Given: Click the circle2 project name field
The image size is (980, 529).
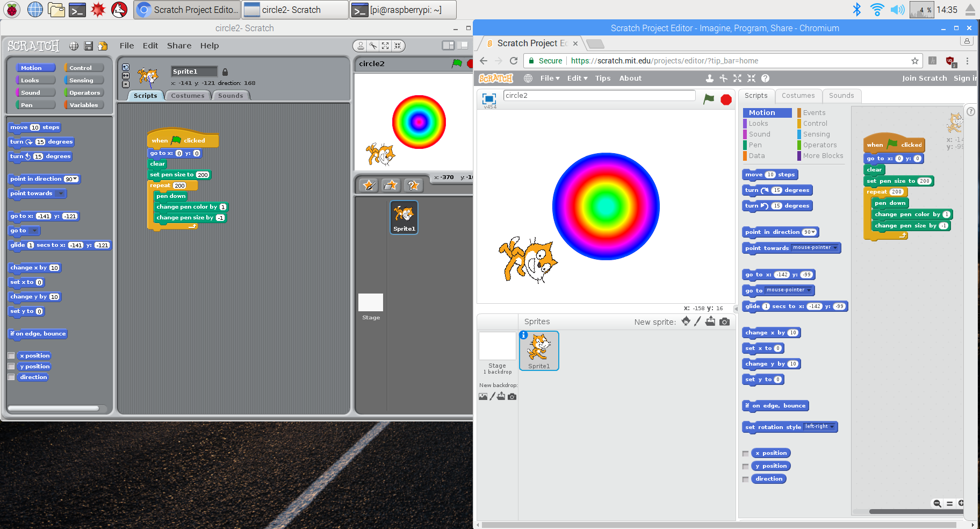Looking at the screenshot, I should click(x=599, y=96).
